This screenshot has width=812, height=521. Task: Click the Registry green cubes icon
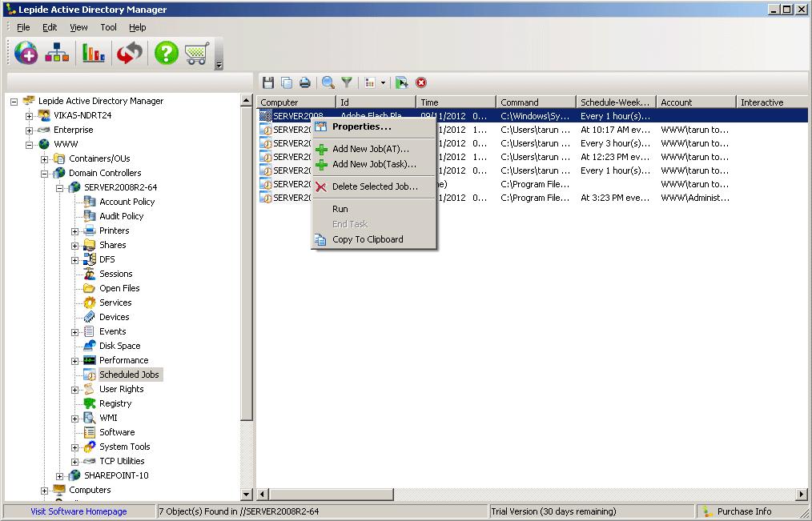click(90, 403)
